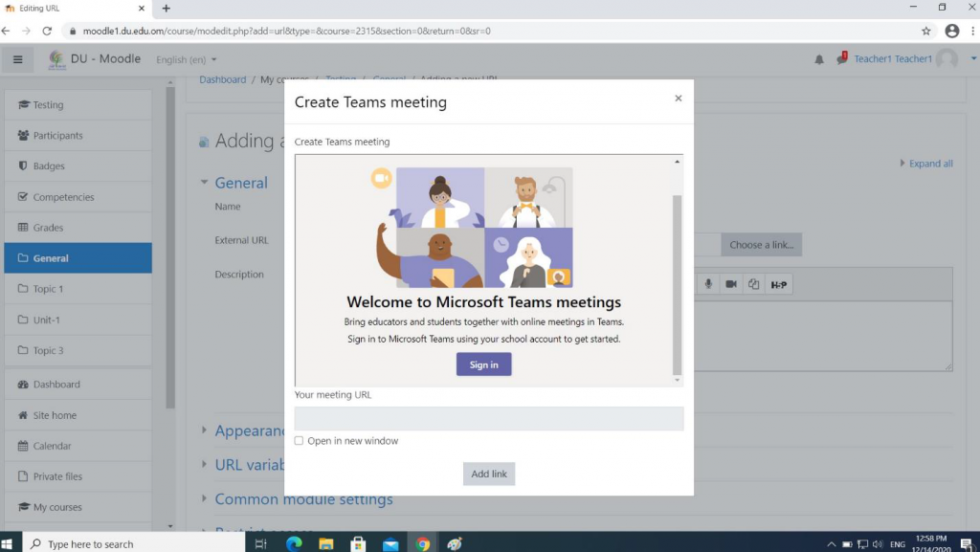Close the Create Teams meeting dialog
The height and width of the screenshot is (552, 980).
(678, 99)
